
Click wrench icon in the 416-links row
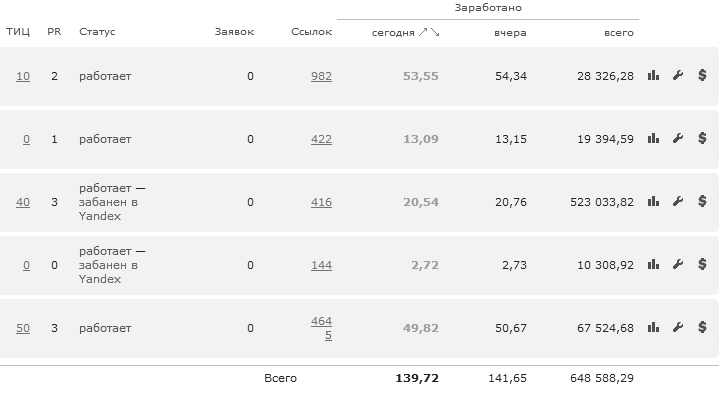point(677,202)
